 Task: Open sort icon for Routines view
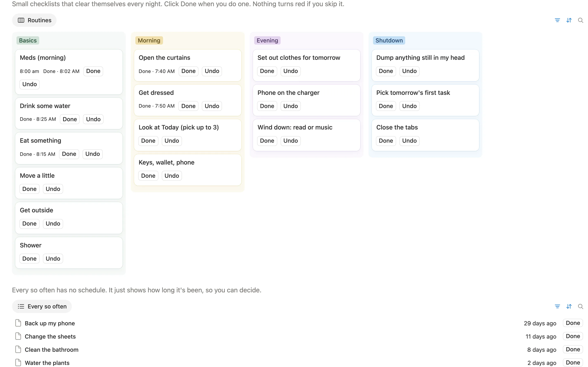coord(569,20)
